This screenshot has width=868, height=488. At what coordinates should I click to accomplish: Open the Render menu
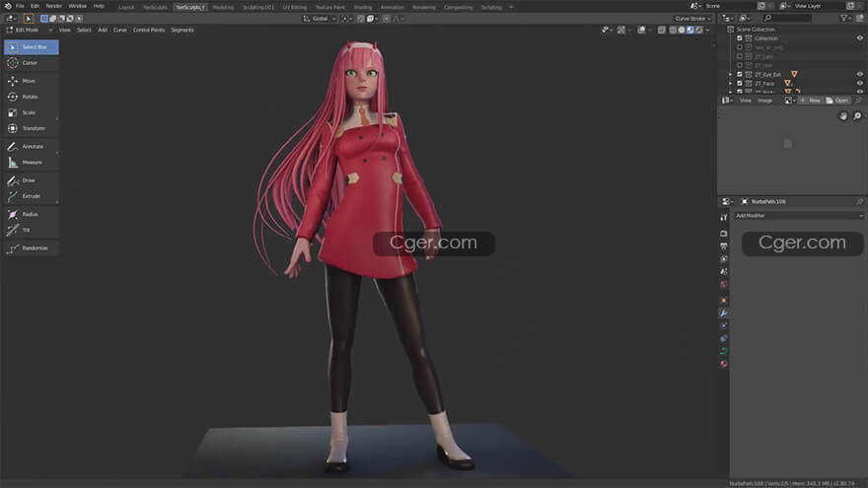[x=53, y=6]
